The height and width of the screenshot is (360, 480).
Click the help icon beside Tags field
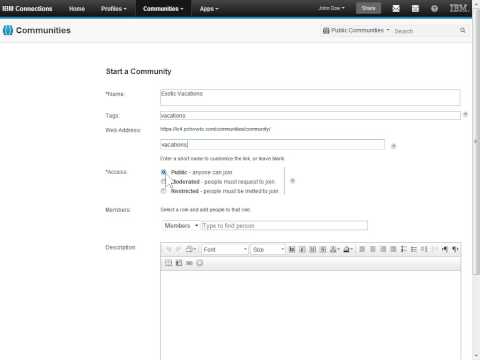465,114
